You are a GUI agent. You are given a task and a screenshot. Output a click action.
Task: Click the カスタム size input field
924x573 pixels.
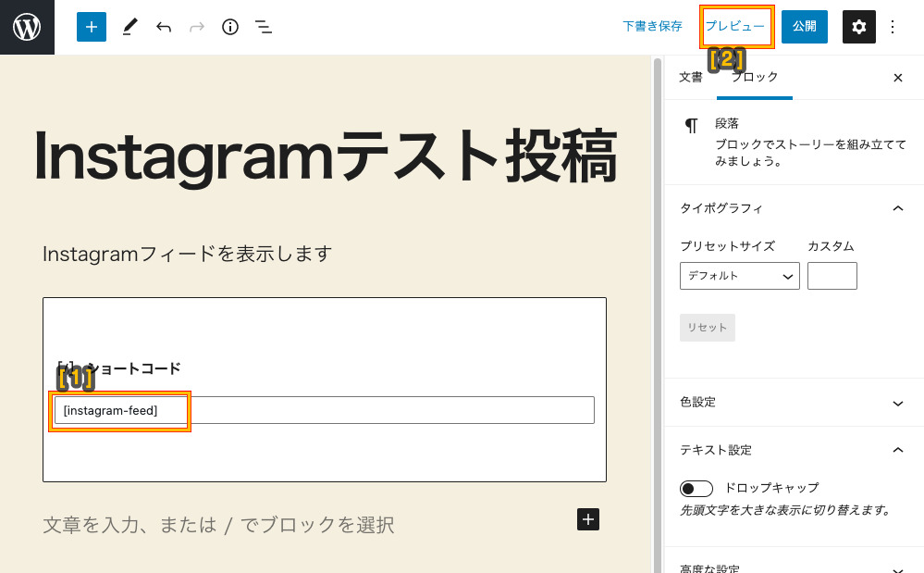click(832, 276)
